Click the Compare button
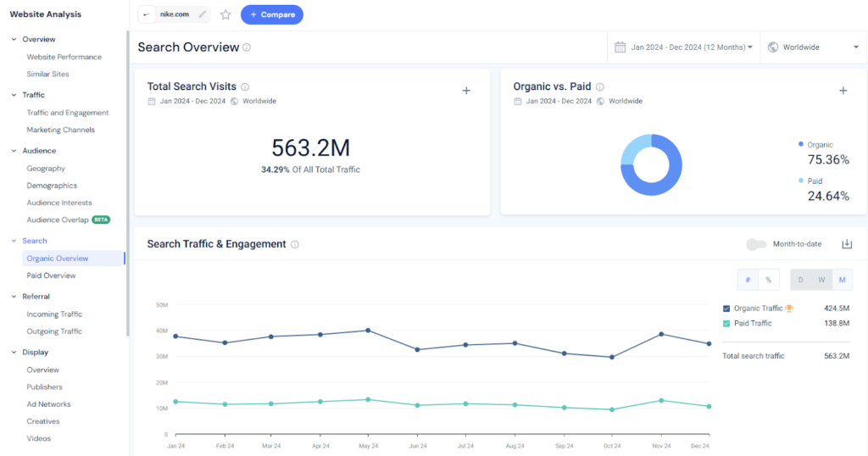The image size is (868, 456). pyautogui.click(x=271, y=14)
